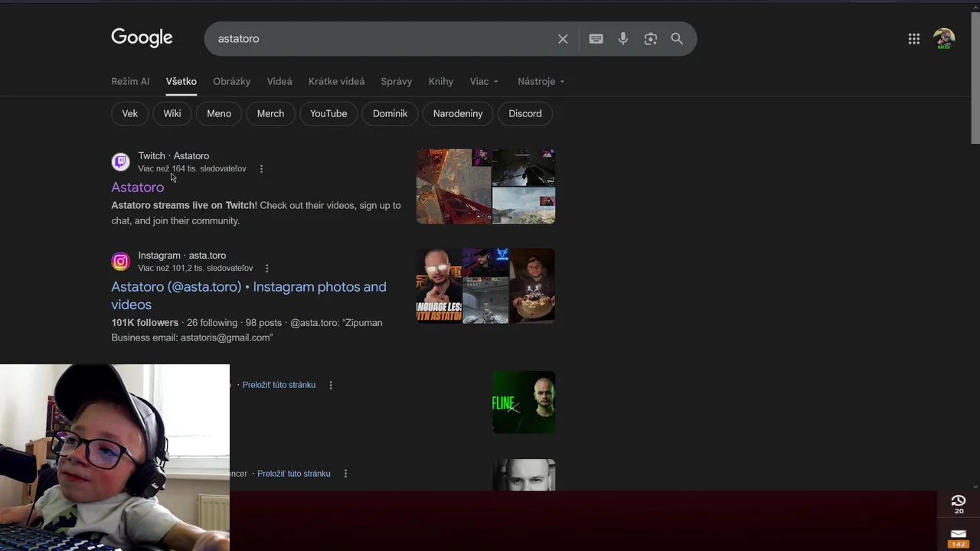Select the YouTube filter chip
The width and height of the screenshot is (980, 551).
[328, 113]
